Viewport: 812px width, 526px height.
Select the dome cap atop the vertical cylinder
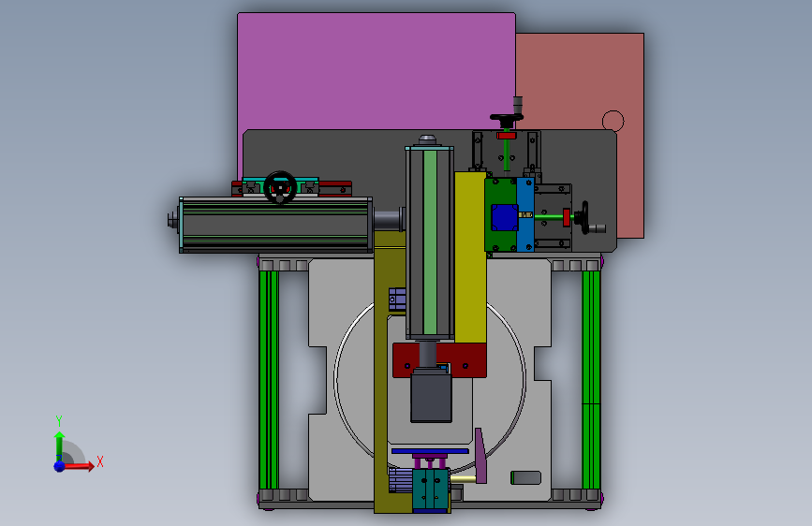(x=427, y=139)
